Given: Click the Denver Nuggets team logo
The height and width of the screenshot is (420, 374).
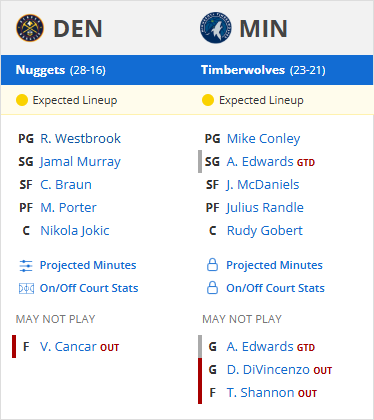Looking at the screenshot, I should tap(30, 28).
